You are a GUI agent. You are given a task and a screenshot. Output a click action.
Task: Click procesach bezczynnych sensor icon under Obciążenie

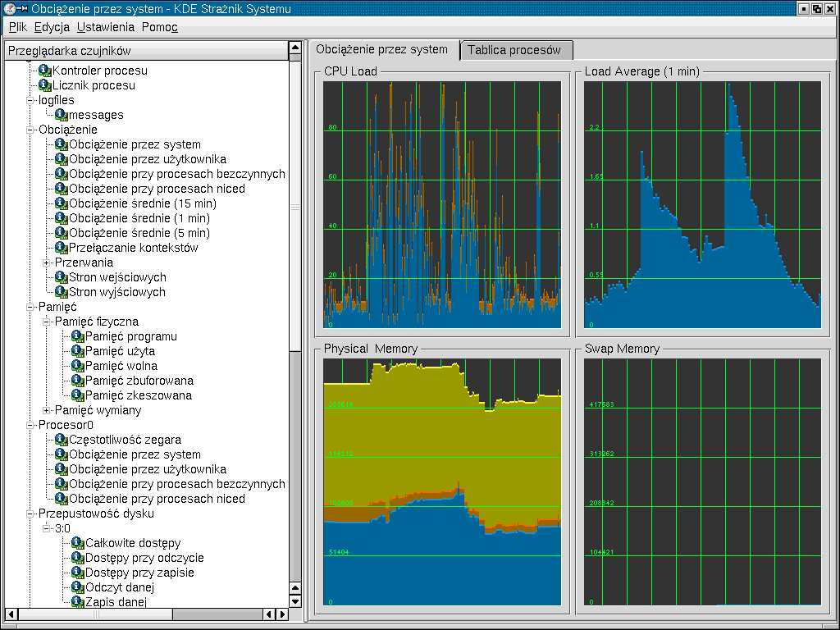[x=61, y=174]
